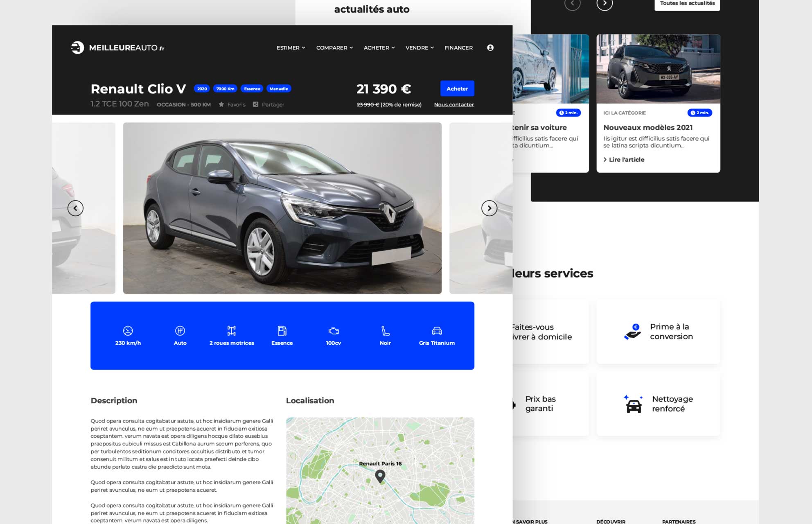Click the blue Acheter button
The width and height of the screenshot is (812, 524).
pyautogui.click(x=457, y=88)
